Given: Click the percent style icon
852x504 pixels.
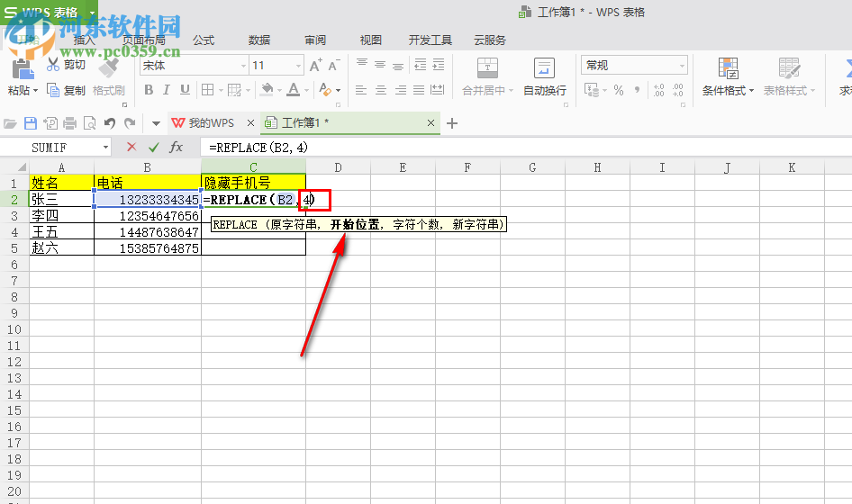Looking at the screenshot, I should tap(619, 90).
